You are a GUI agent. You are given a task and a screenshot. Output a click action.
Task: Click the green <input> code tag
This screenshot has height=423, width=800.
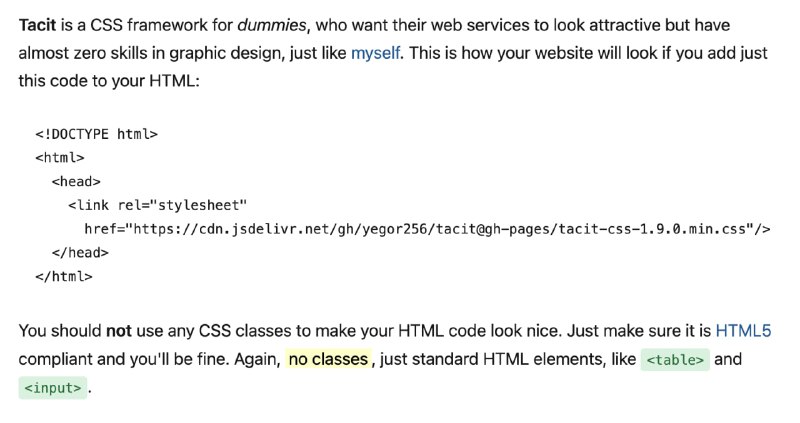(53, 388)
